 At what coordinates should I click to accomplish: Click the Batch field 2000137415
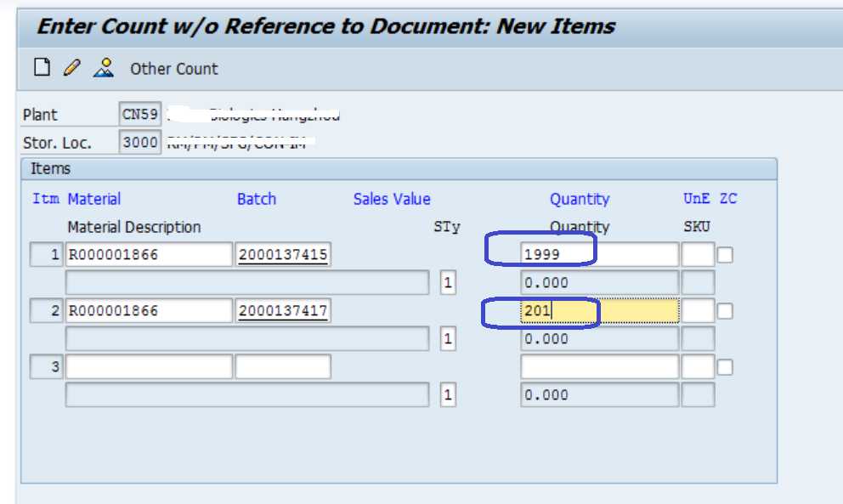pyautogui.click(x=283, y=254)
